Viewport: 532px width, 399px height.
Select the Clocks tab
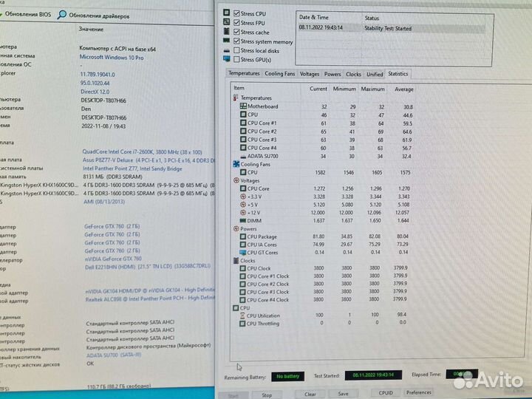click(353, 74)
